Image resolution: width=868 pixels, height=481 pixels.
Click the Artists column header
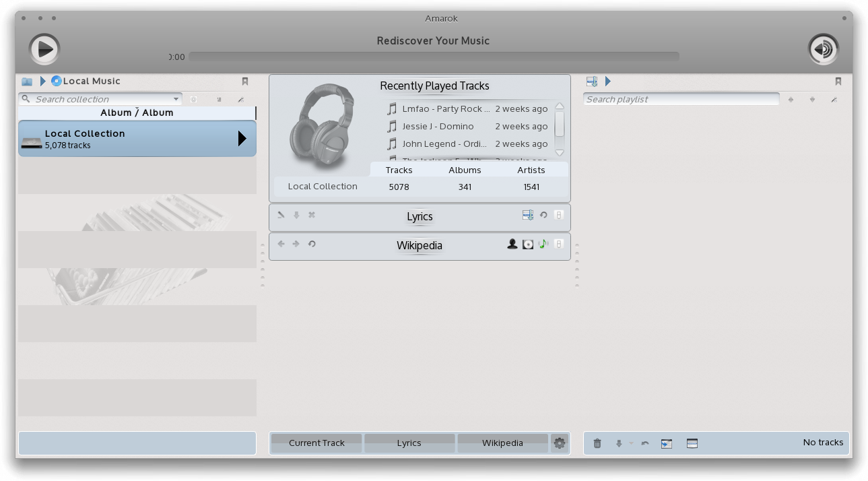(x=531, y=170)
